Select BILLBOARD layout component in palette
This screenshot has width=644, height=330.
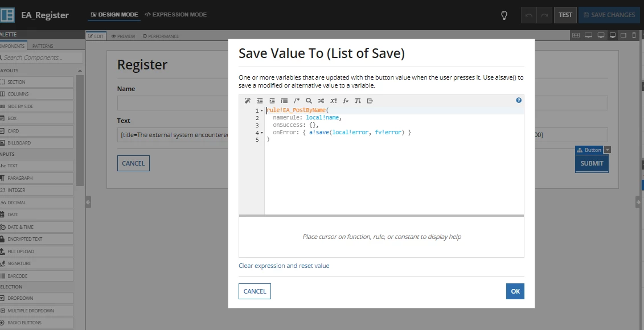point(36,143)
